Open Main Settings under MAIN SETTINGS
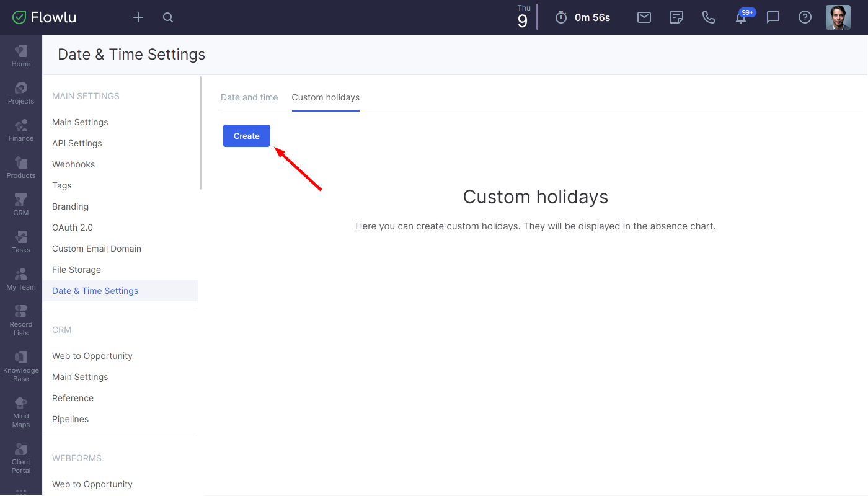This screenshot has height=496, width=868. pyautogui.click(x=80, y=122)
